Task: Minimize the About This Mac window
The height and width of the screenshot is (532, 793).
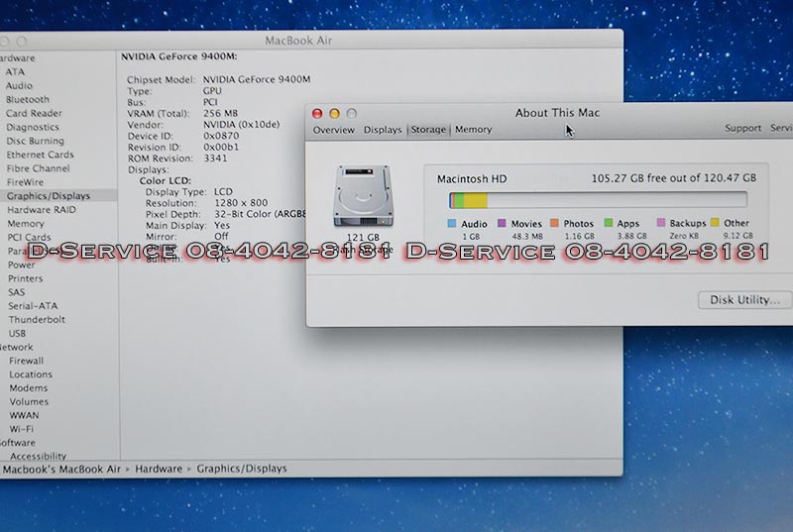Action: point(334,114)
